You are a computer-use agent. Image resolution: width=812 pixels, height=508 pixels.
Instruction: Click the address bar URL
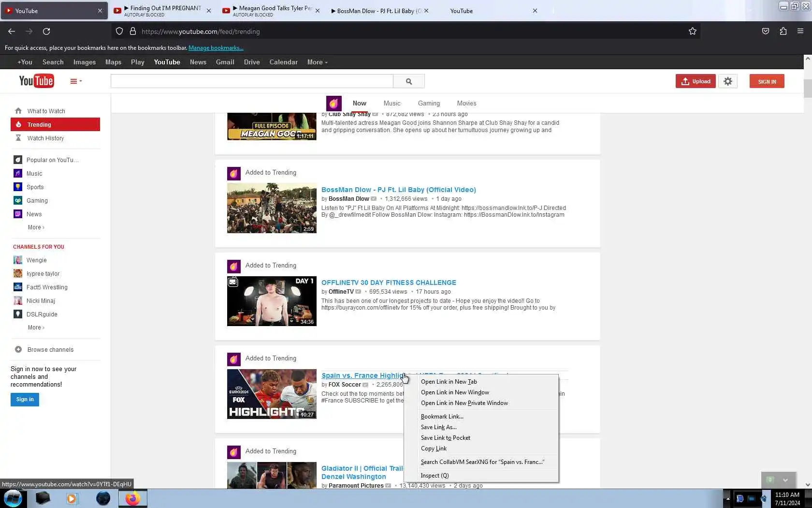(201, 31)
